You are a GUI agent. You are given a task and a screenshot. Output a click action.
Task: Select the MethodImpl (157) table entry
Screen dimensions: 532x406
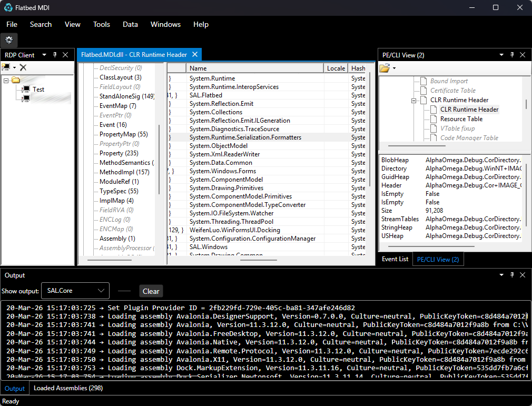click(x=124, y=172)
